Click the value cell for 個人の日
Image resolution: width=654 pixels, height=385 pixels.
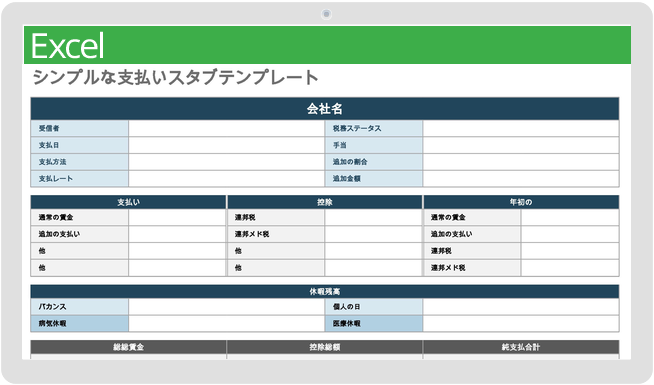(521, 307)
